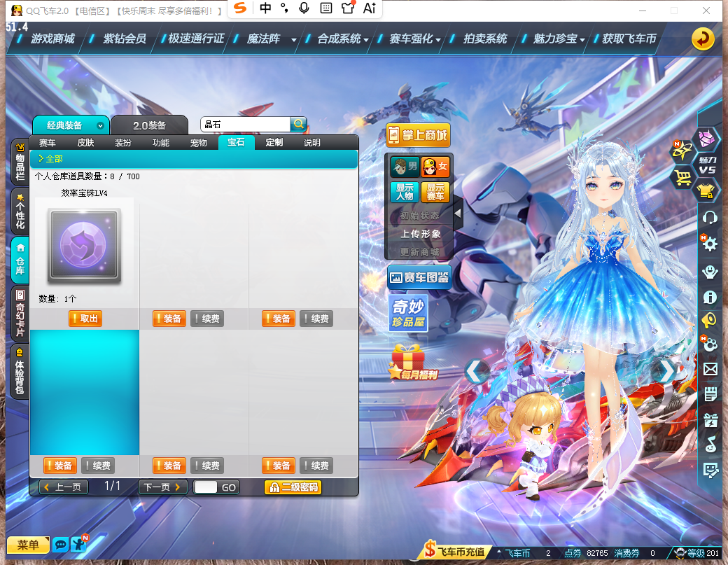Open the 奇妙珍品屋 banner
728x565 pixels.
pos(408,314)
